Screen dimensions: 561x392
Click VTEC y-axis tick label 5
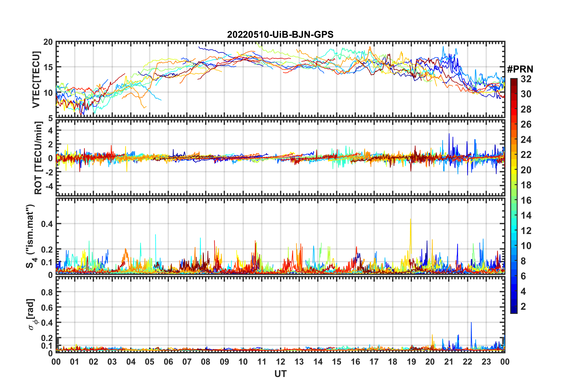(50, 118)
